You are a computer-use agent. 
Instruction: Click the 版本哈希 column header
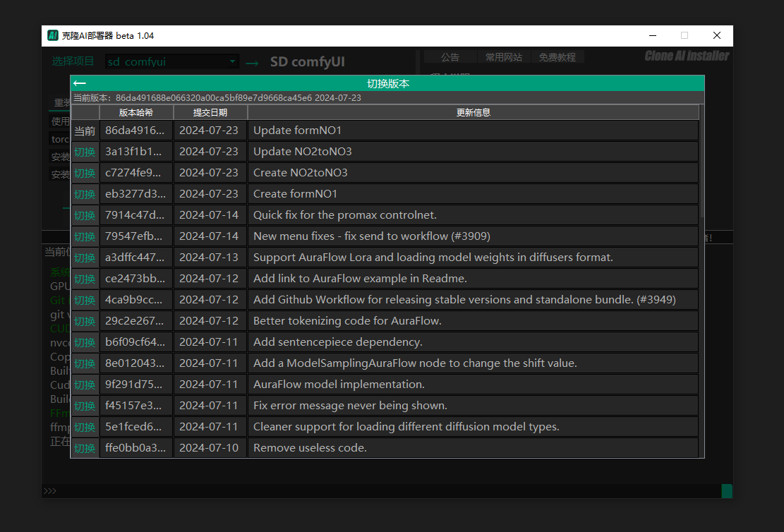pos(136,112)
